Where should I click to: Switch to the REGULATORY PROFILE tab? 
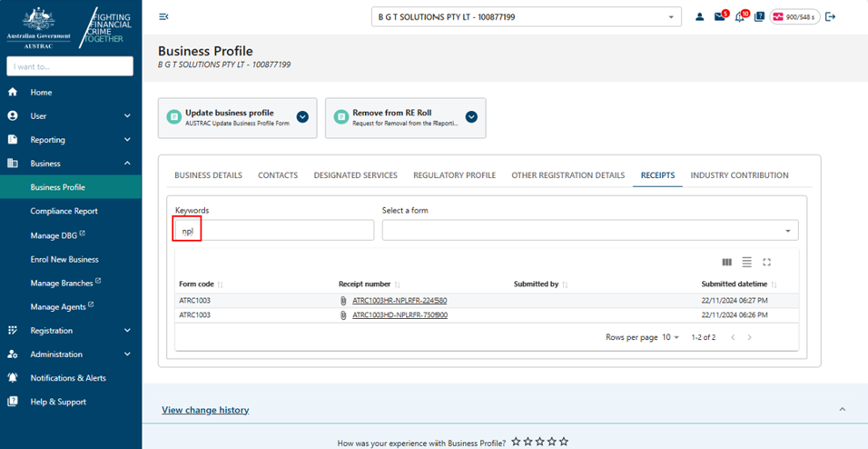(x=455, y=175)
